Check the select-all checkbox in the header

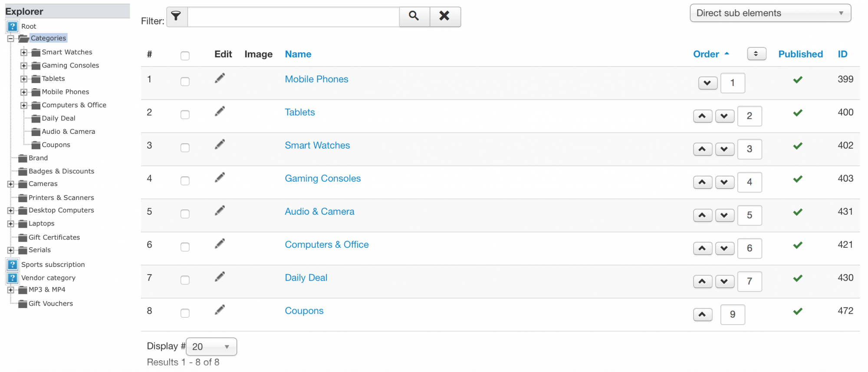(x=185, y=56)
